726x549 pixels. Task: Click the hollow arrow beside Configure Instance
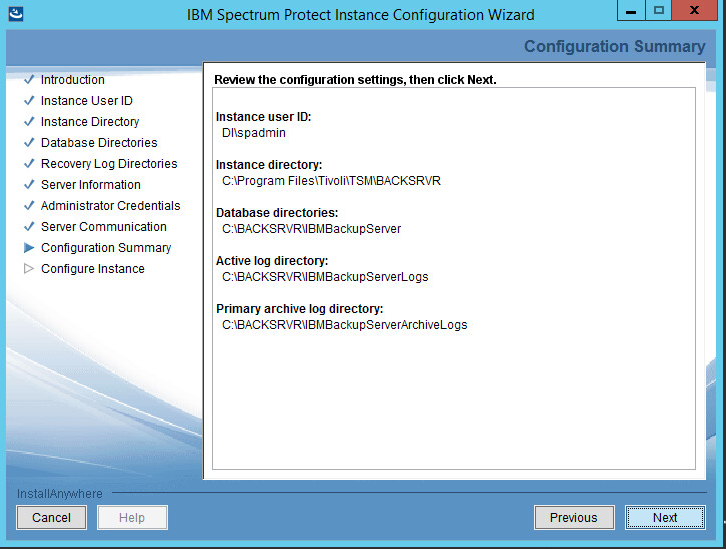pos(29,269)
